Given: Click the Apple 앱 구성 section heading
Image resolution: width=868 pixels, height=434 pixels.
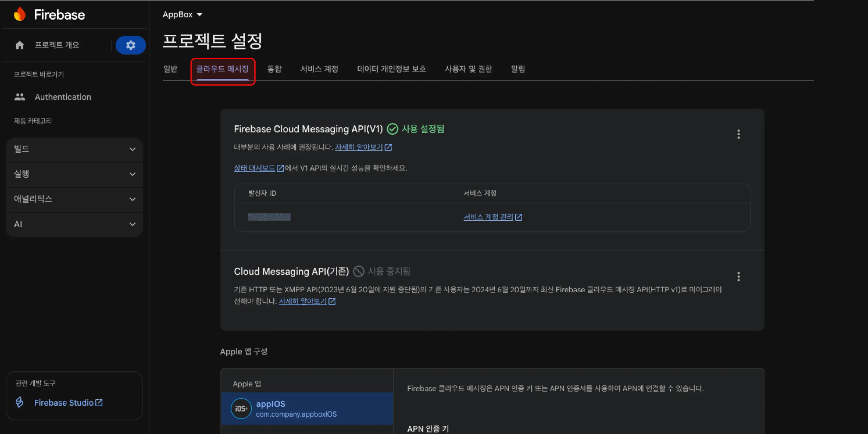Looking at the screenshot, I should click(244, 351).
